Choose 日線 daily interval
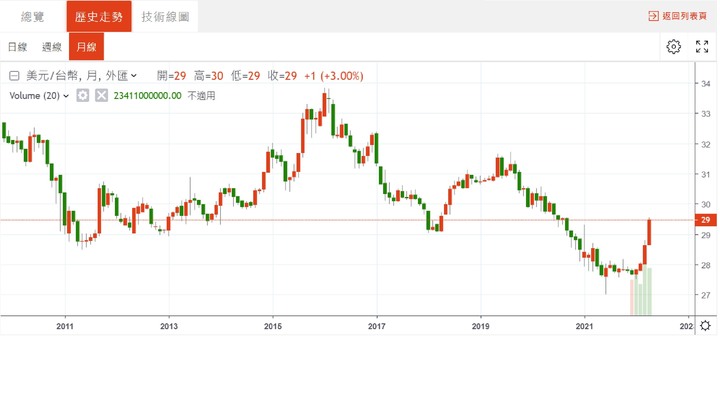Viewport: 720px width, 420px height. 17,47
